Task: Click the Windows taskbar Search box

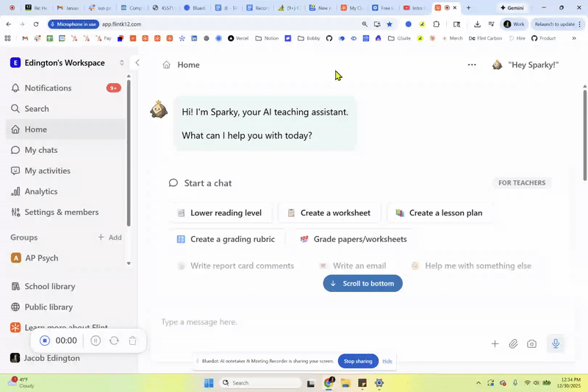Action: coord(260,383)
